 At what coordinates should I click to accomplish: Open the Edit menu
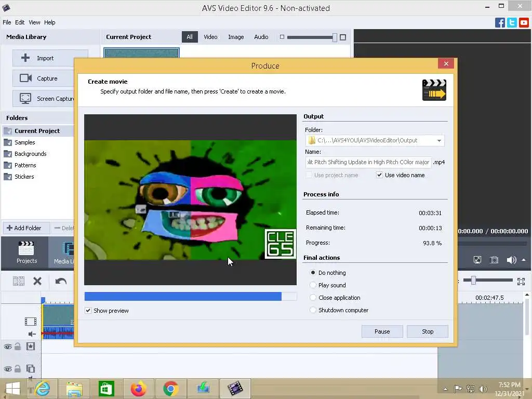tap(20, 22)
